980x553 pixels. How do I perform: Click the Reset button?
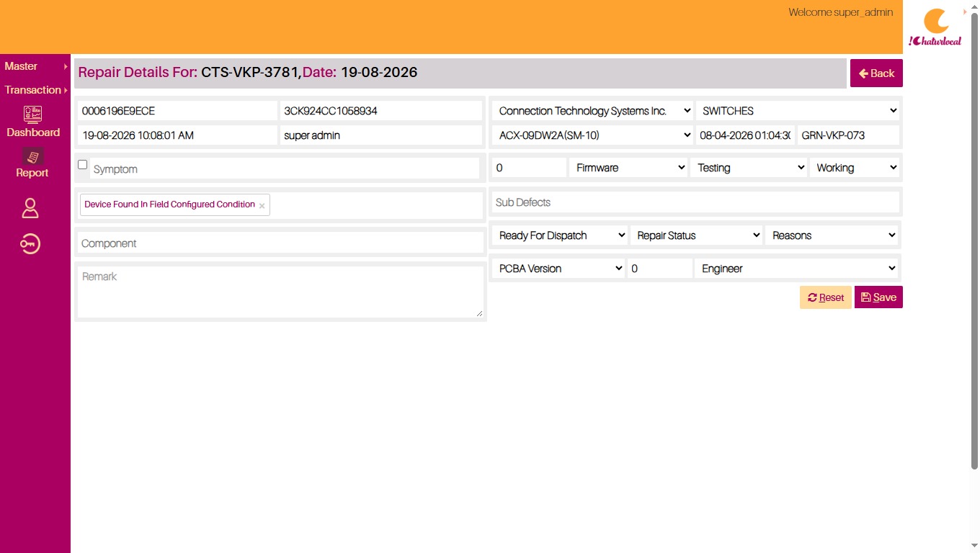(826, 297)
